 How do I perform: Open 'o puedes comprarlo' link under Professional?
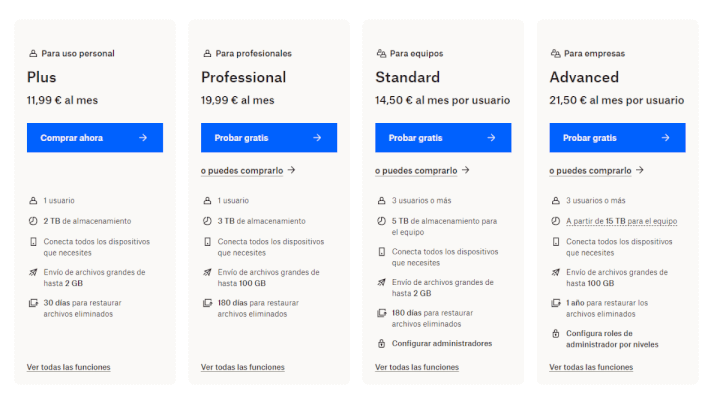pyautogui.click(x=242, y=170)
